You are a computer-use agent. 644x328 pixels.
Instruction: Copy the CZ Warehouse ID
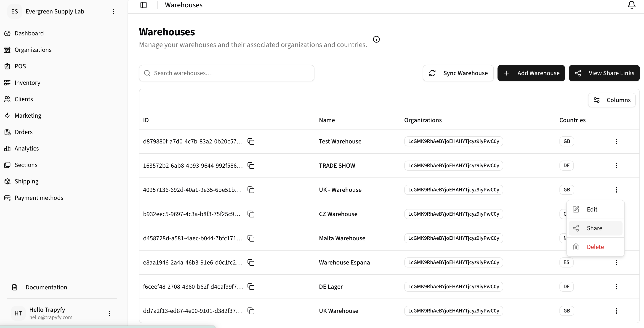pyautogui.click(x=251, y=214)
